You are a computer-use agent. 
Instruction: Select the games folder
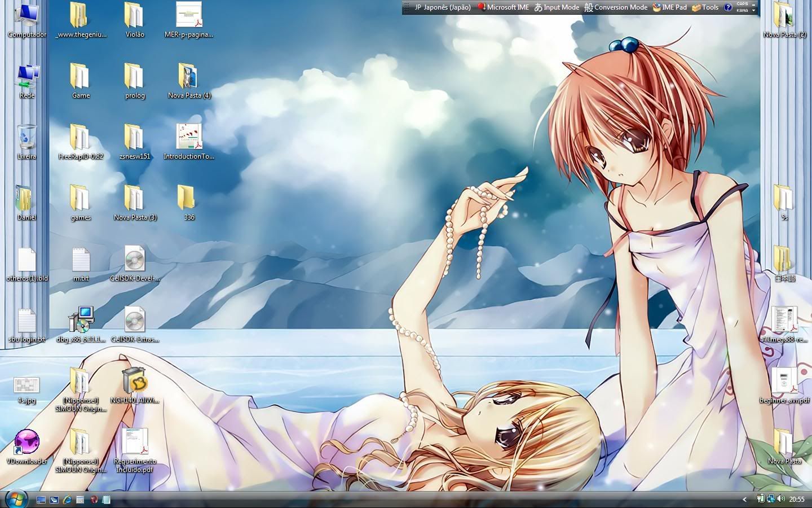point(81,203)
